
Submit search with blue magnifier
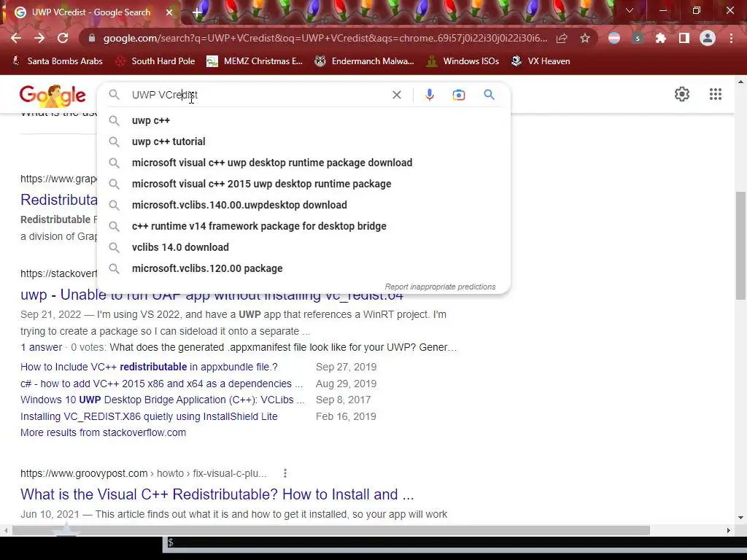[489, 94]
